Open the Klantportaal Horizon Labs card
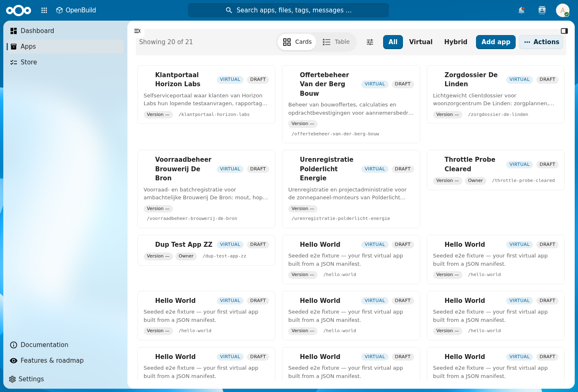This screenshot has height=392, width=578. tap(206, 94)
